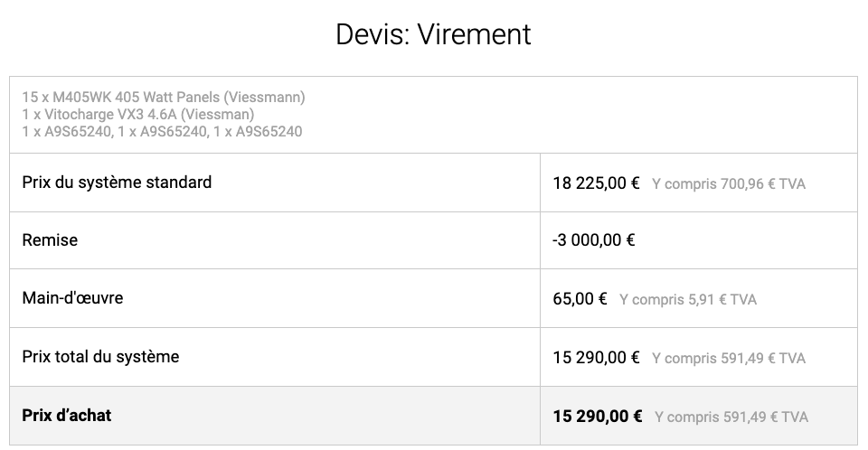
Task: Click the 'Prix total du système' label
Action: click(x=100, y=356)
